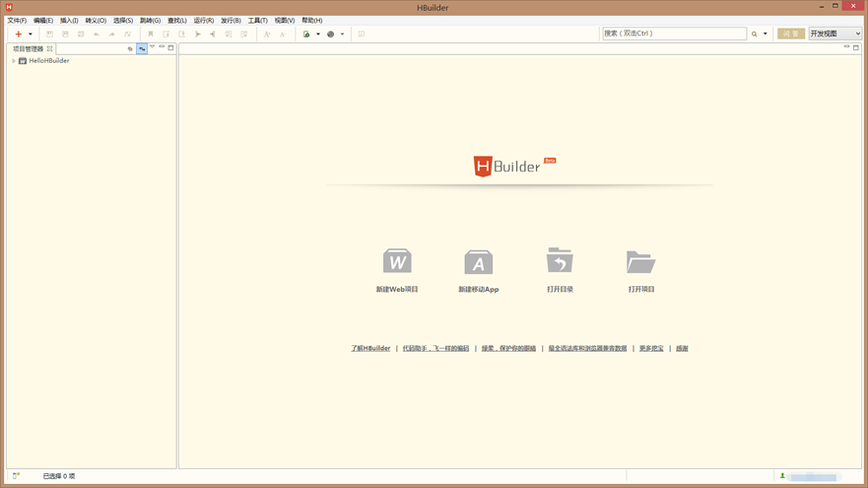This screenshot has width=868, height=488.
Task: Click the red plus New icon
Action: [x=19, y=34]
